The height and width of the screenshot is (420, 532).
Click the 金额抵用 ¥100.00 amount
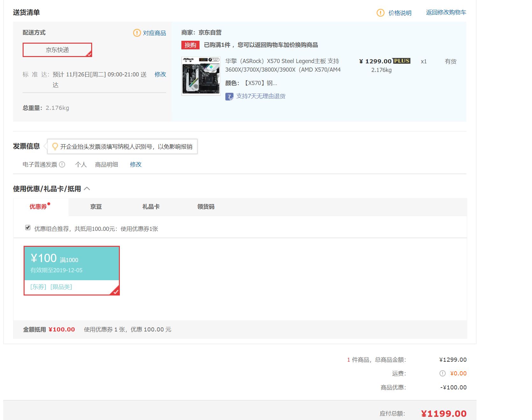point(62,330)
